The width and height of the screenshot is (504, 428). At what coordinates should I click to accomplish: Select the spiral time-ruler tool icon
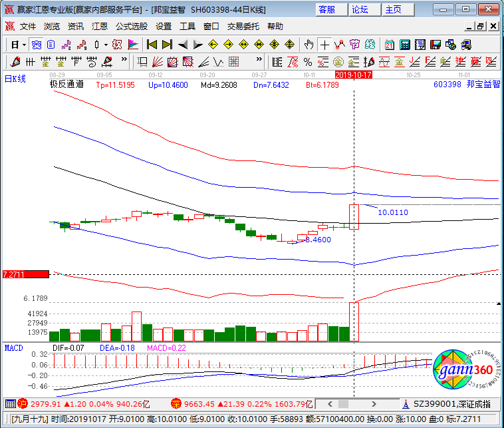point(92,62)
